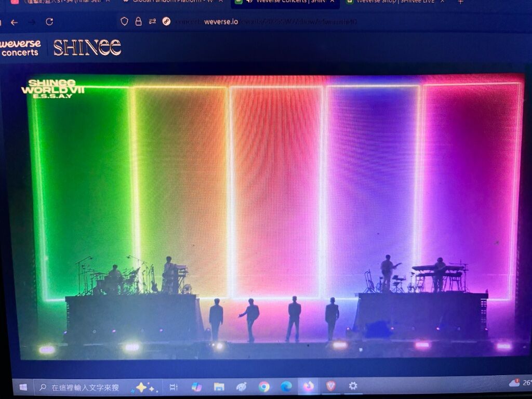Open File Explorer from the taskbar

coord(219,387)
